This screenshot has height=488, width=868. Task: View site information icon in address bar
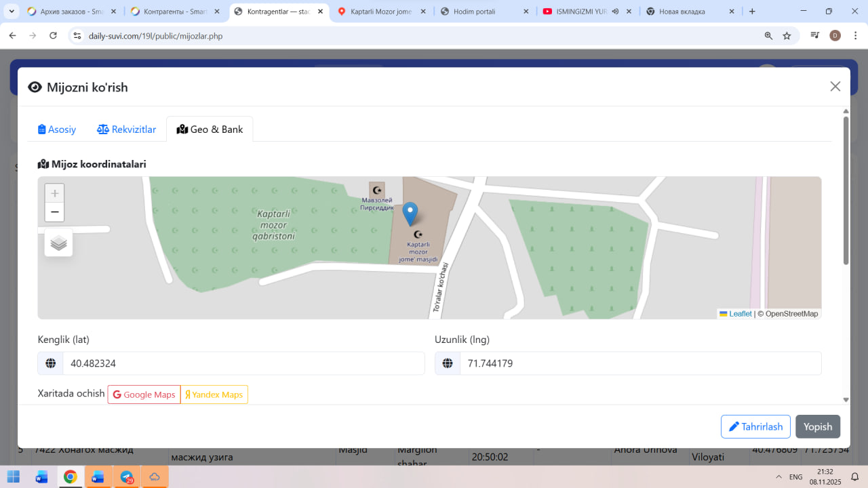[x=77, y=36]
